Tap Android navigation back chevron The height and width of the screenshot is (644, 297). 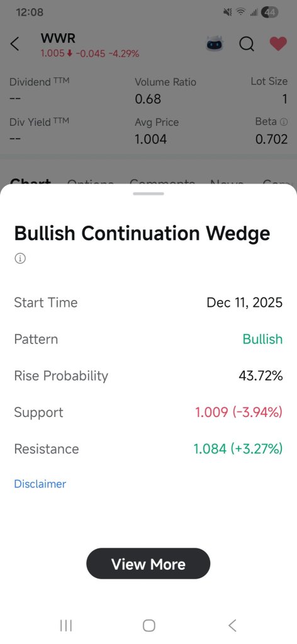tap(232, 626)
